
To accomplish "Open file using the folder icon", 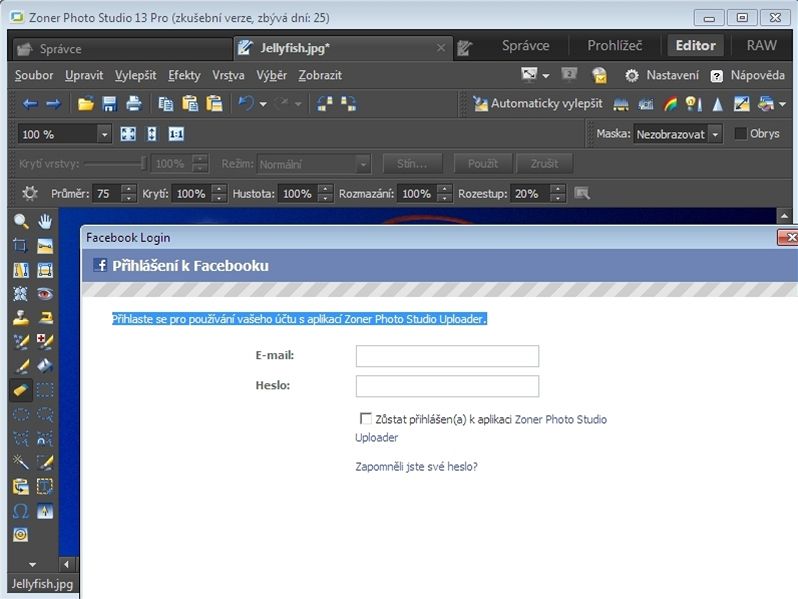I will point(86,104).
